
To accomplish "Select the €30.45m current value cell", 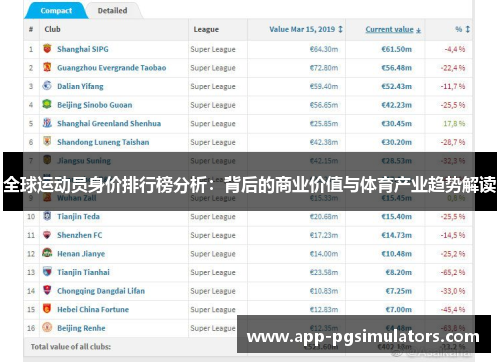I will click(x=396, y=124).
